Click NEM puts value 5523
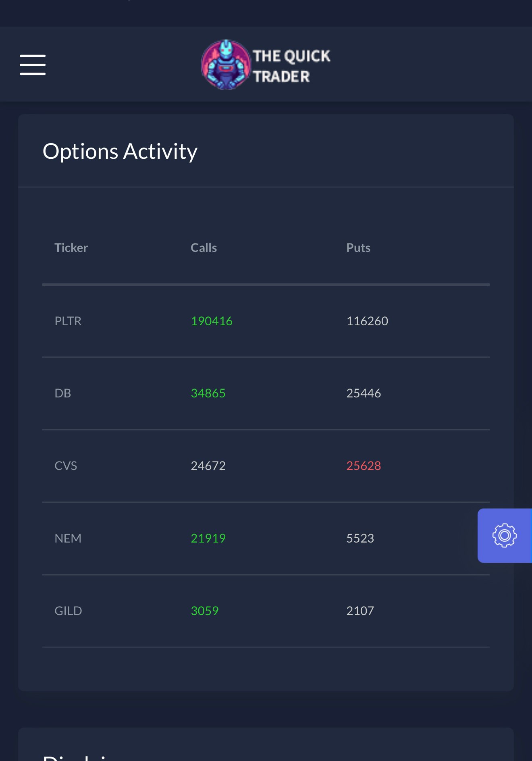This screenshot has height=761, width=532. tap(360, 539)
